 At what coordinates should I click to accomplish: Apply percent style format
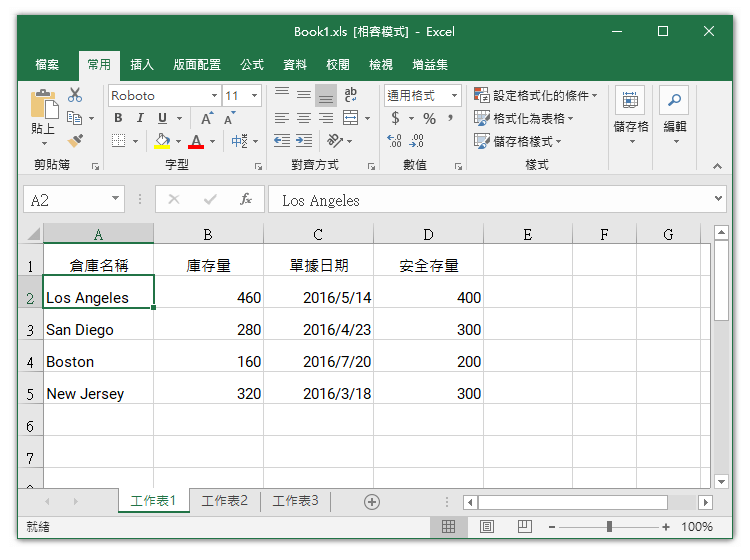point(429,118)
